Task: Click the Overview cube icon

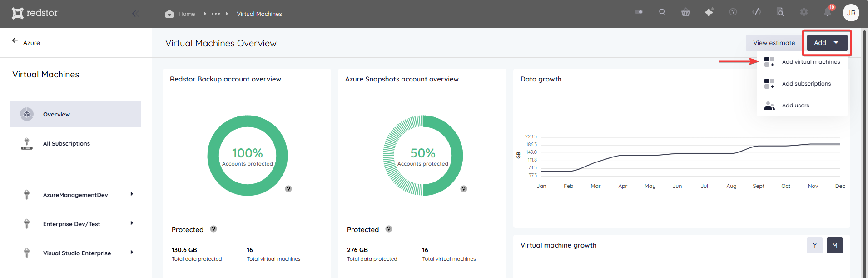Action: click(27, 114)
